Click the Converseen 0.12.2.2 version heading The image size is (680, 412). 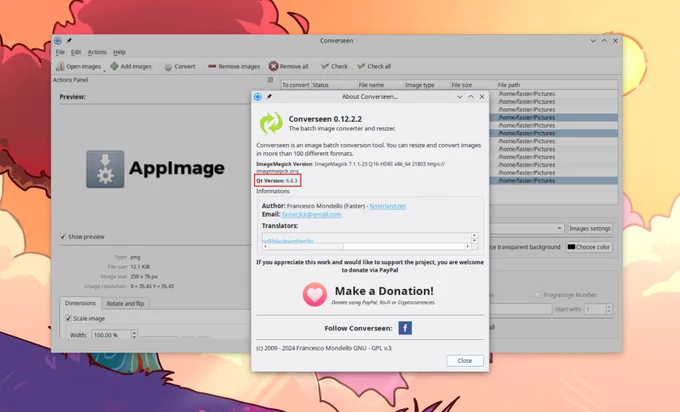click(x=325, y=119)
